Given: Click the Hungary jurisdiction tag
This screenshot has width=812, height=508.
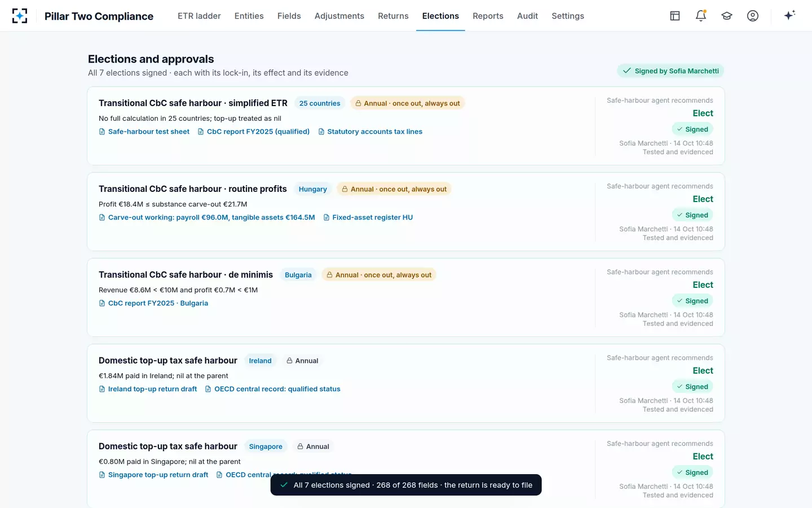Looking at the screenshot, I should (312, 189).
